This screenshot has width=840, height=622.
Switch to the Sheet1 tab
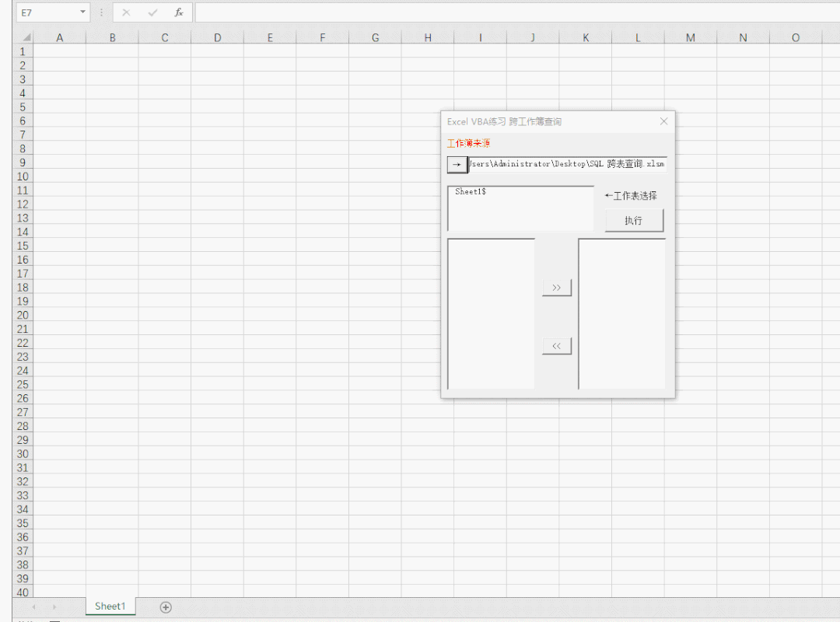[110, 606]
